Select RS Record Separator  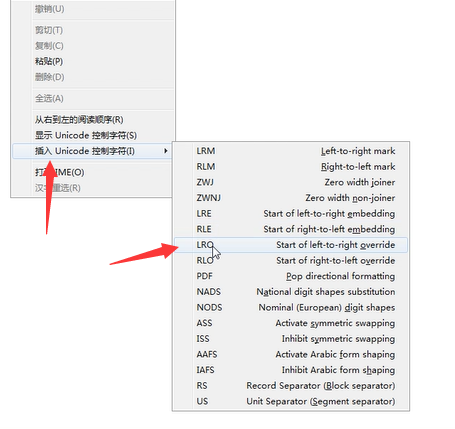click(x=291, y=386)
